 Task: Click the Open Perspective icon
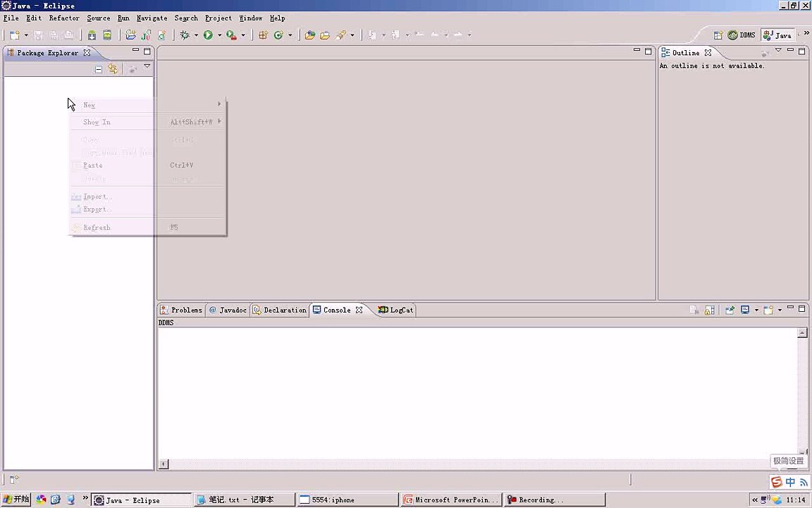coord(718,35)
